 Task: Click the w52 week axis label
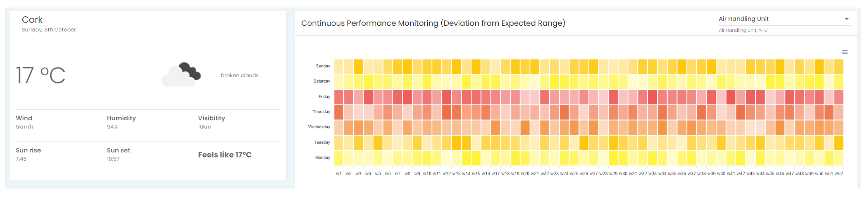[x=839, y=174]
